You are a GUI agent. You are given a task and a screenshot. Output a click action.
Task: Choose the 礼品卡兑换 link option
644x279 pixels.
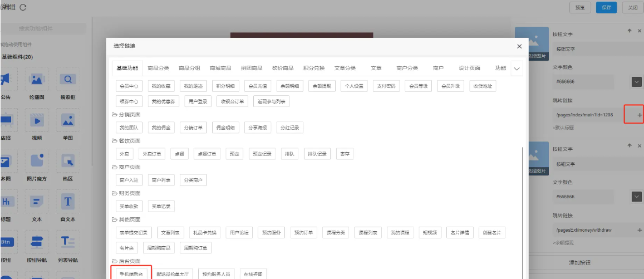pyautogui.click(x=205, y=233)
